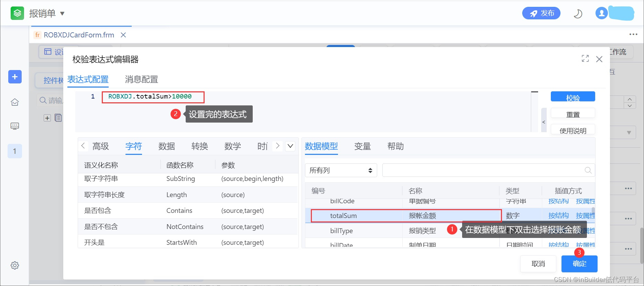Screen dimensions: 644x286
Task: Click 确定 confirm button
Action: (x=579, y=264)
